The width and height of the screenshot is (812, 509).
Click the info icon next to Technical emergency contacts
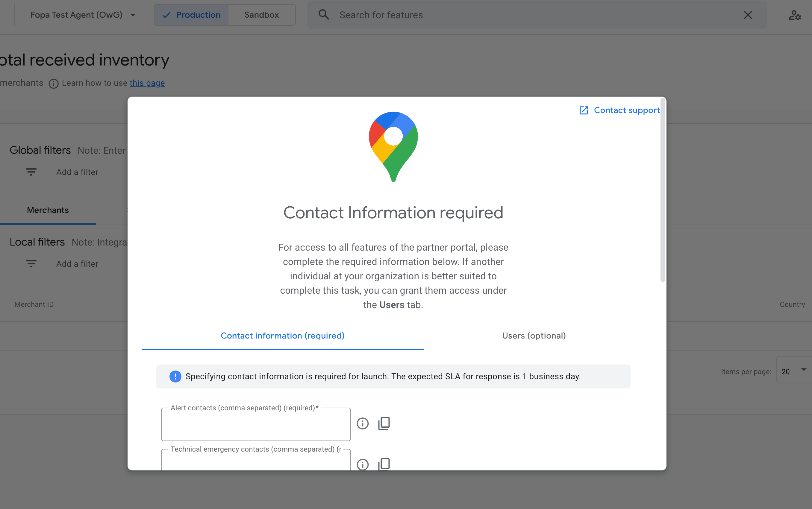click(x=362, y=464)
